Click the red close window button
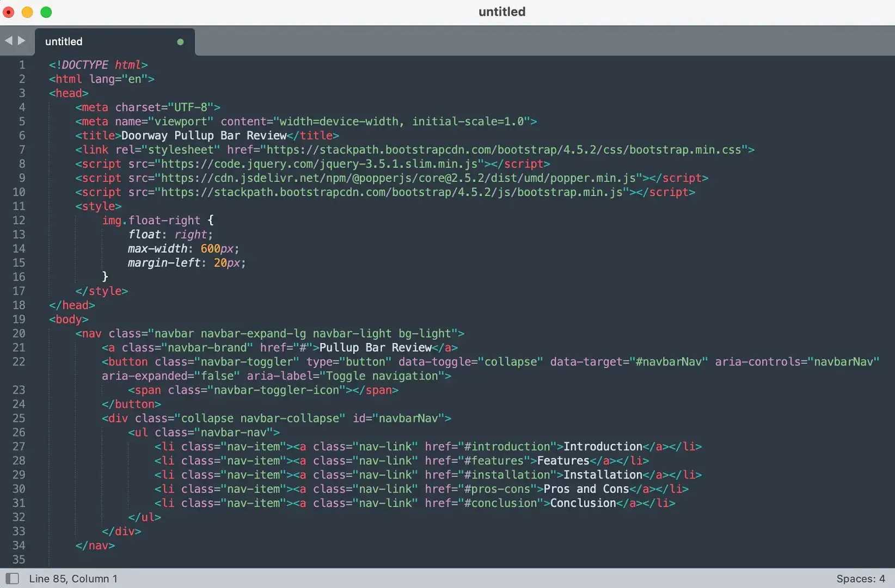This screenshot has height=588, width=895. [x=8, y=12]
